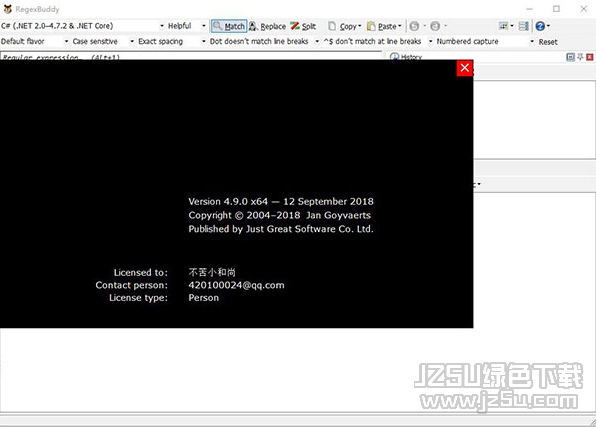Maximize the RegexBuddy window

556,9
